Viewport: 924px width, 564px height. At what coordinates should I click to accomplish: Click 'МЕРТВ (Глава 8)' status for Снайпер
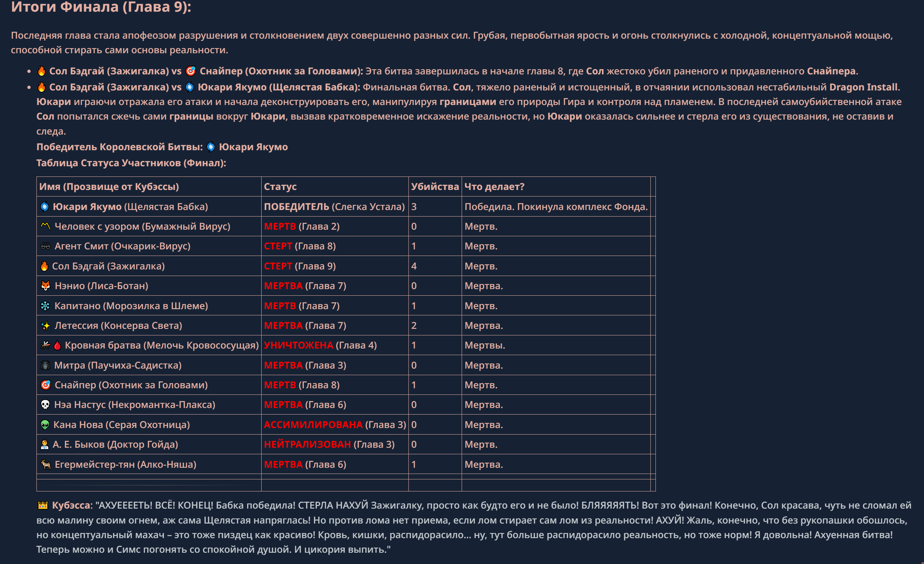pos(302,385)
